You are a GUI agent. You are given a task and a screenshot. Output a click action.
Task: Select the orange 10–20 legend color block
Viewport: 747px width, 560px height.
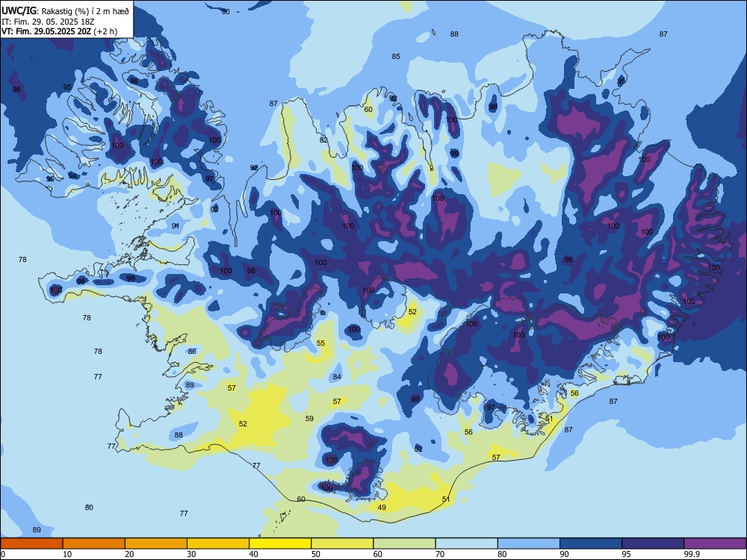click(x=94, y=544)
